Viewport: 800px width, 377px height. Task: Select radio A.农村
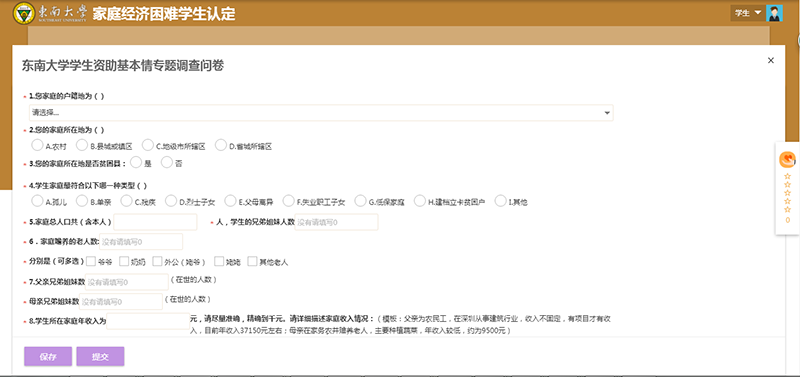(37, 145)
